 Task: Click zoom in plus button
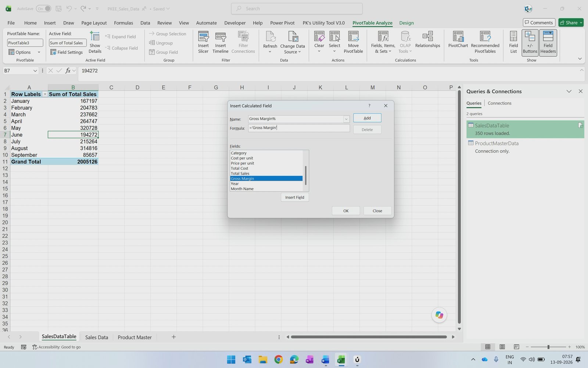(569, 347)
